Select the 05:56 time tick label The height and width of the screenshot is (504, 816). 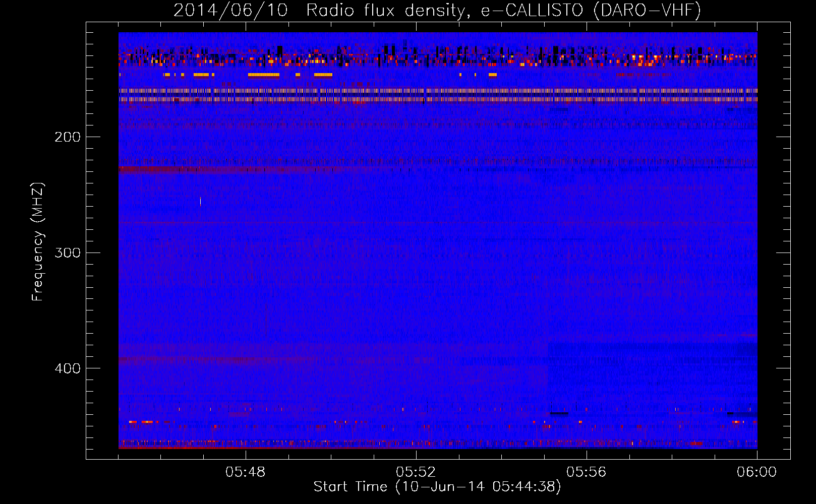(587, 472)
